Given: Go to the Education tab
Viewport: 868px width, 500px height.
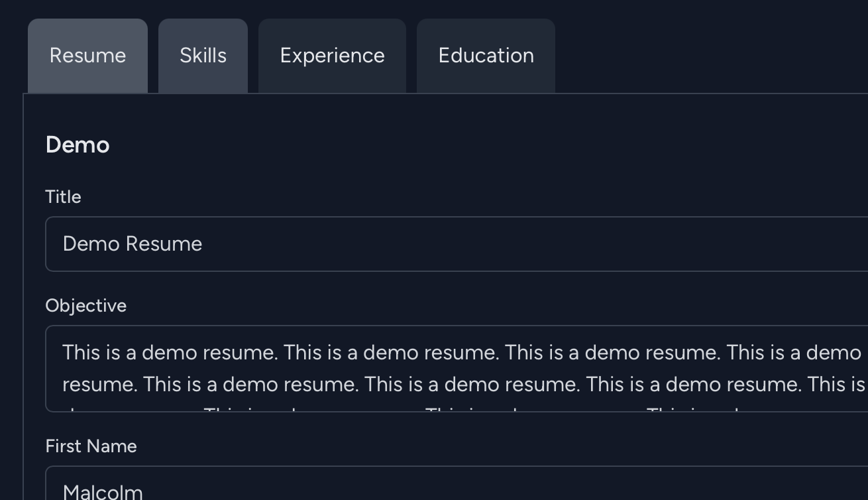Looking at the screenshot, I should pos(486,56).
